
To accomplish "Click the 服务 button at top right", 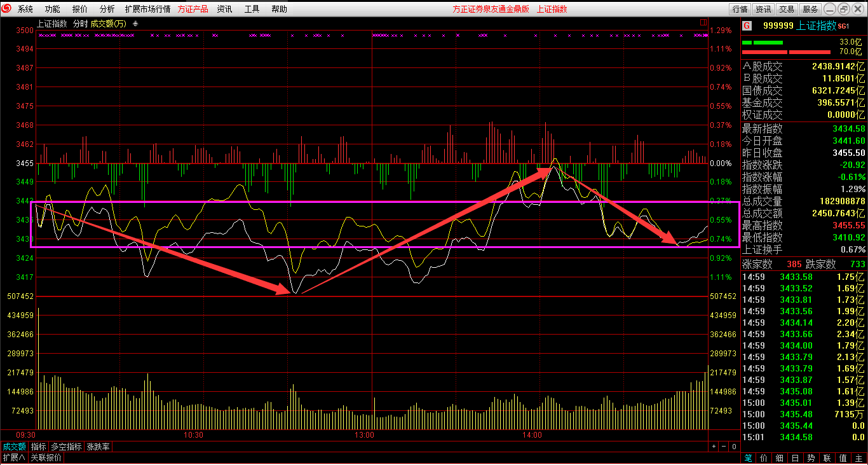I will pos(810,9).
